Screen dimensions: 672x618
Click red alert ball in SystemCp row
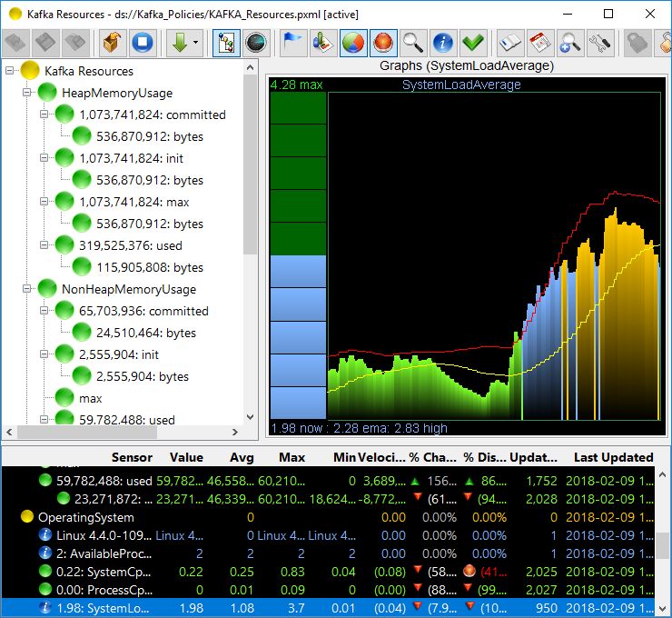[x=469, y=571]
